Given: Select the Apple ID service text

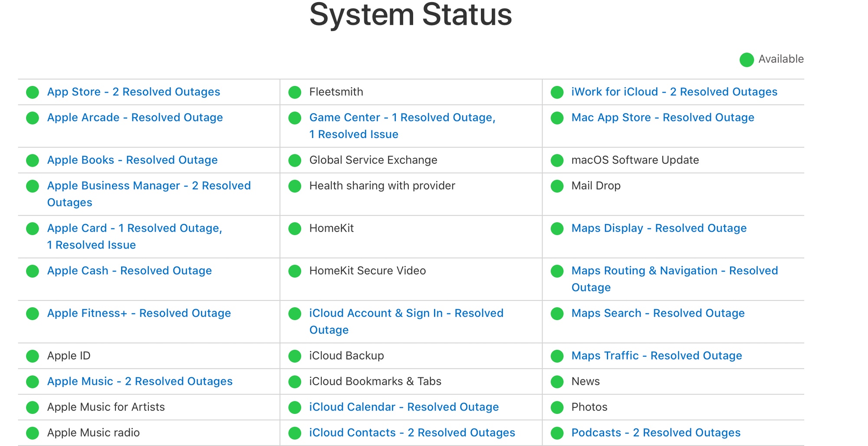Looking at the screenshot, I should (x=69, y=356).
